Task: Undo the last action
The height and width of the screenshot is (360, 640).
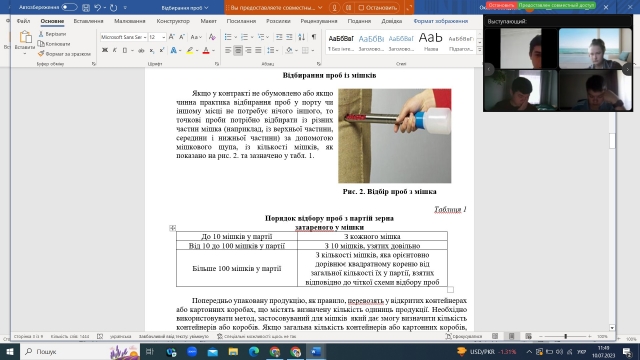Action: click(97, 7)
